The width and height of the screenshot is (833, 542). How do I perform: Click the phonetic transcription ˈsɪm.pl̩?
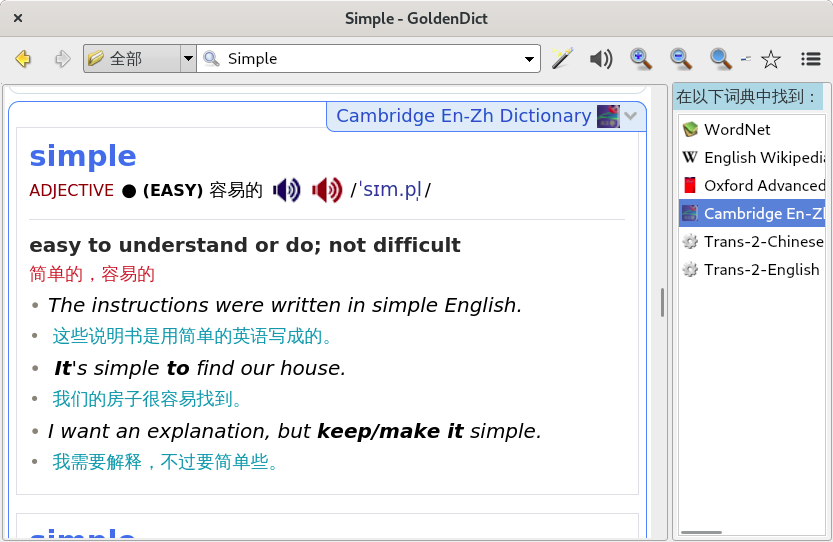(x=390, y=190)
